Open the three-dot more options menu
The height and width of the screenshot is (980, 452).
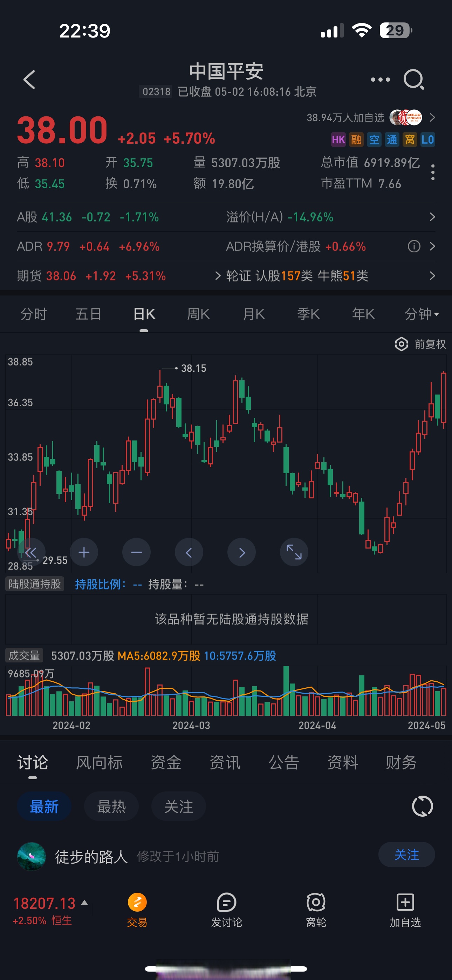pos(381,80)
